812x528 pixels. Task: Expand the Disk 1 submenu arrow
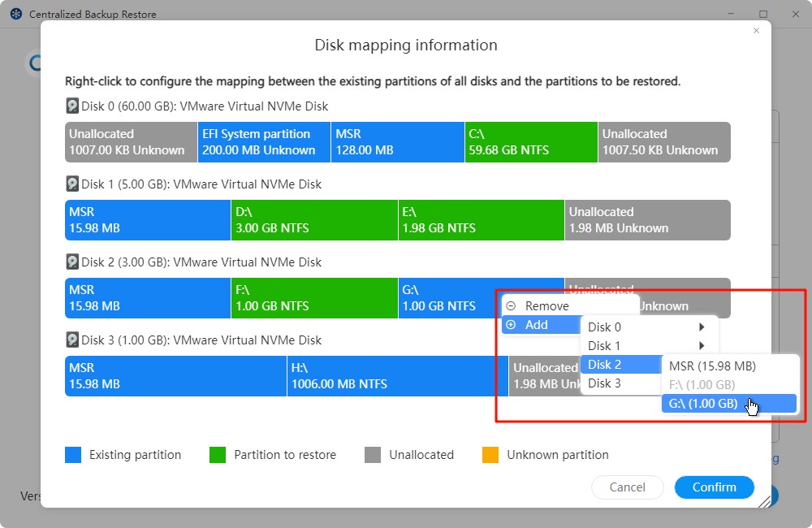coord(702,346)
